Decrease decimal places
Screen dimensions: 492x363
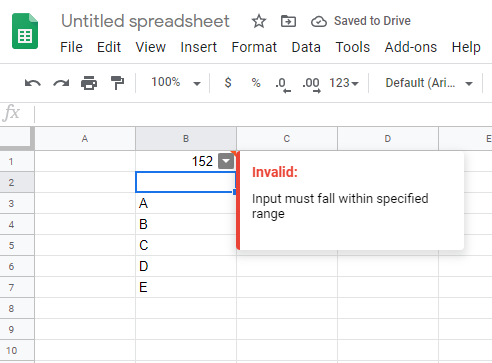point(283,85)
